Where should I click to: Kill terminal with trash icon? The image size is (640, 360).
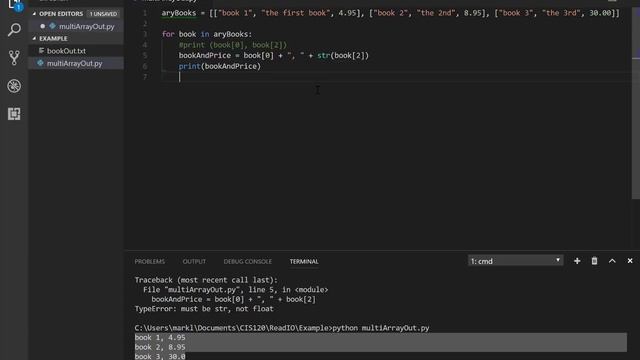point(594,261)
